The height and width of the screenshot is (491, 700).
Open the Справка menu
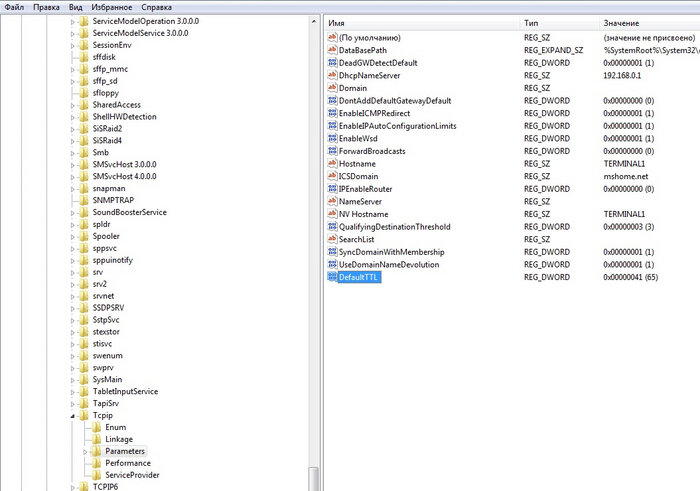156,7
